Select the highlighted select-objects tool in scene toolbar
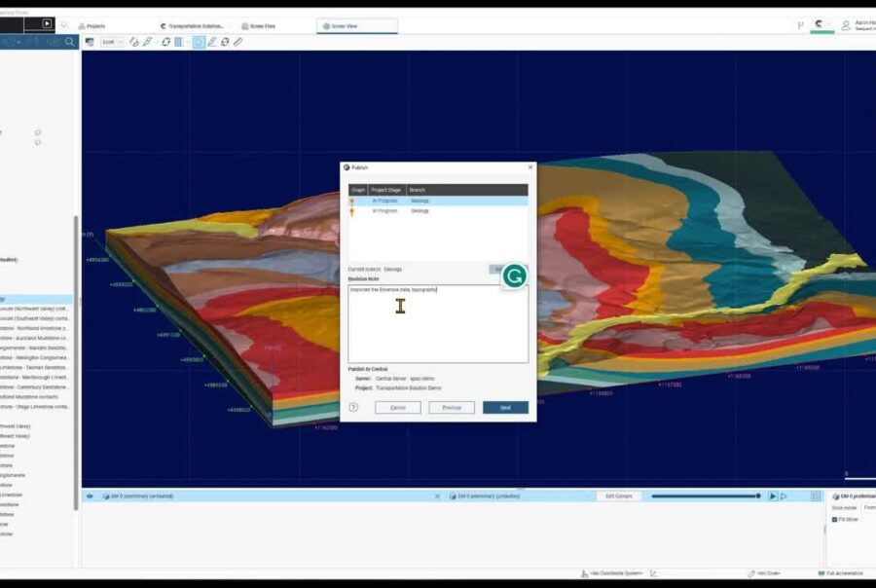876x588 pixels. [199, 42]
